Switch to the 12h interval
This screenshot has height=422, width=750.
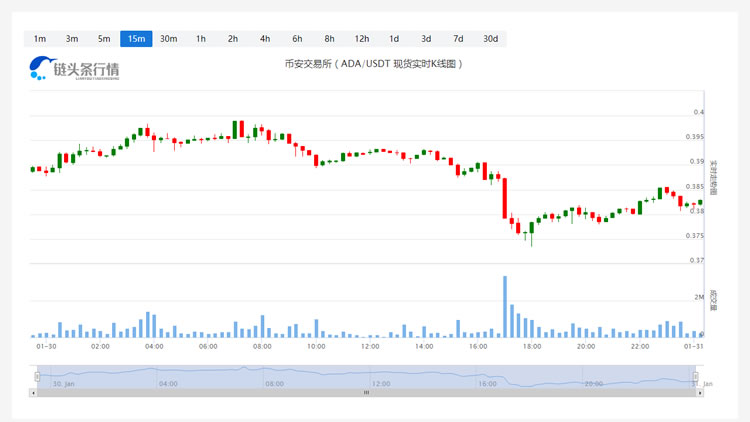tap(362, 39)
